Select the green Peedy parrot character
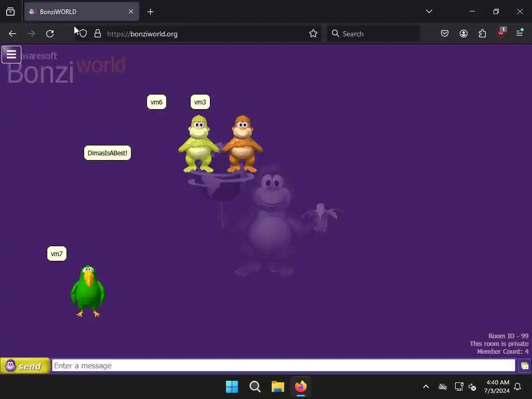This screenshot has height=399, width=532. pos(88,291)
